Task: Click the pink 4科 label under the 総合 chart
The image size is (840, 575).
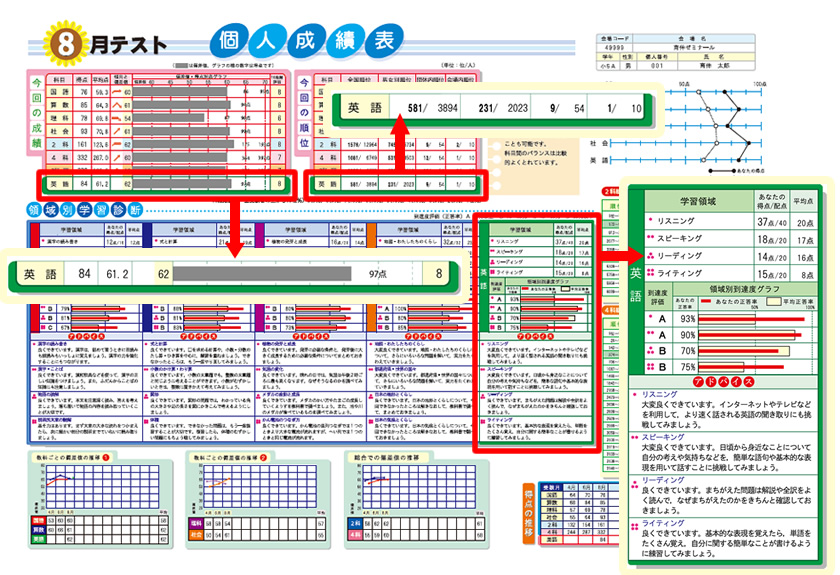Action: [x=355, y=534]
